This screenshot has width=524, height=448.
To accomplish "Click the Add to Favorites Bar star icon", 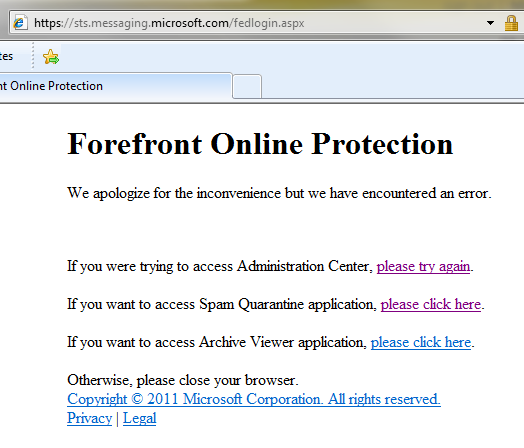I will pyautogui.click(x=51, y=56).
